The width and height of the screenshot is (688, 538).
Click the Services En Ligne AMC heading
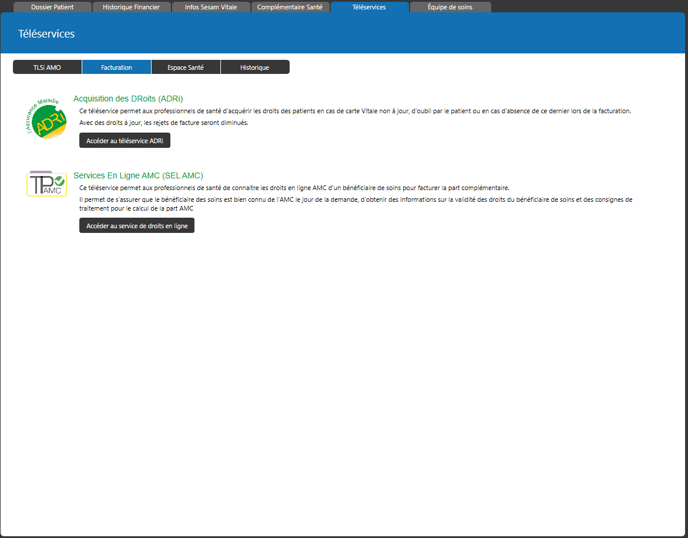click(138, 175)
